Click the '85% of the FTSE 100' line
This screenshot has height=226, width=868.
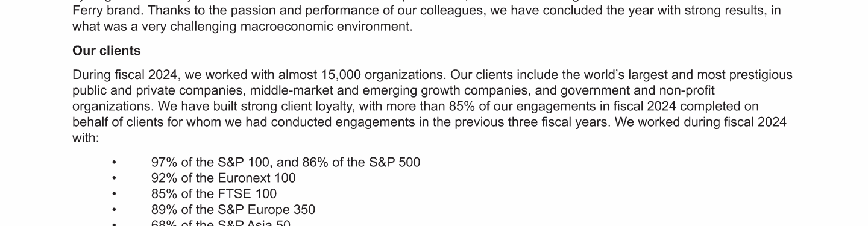point(214,193)
